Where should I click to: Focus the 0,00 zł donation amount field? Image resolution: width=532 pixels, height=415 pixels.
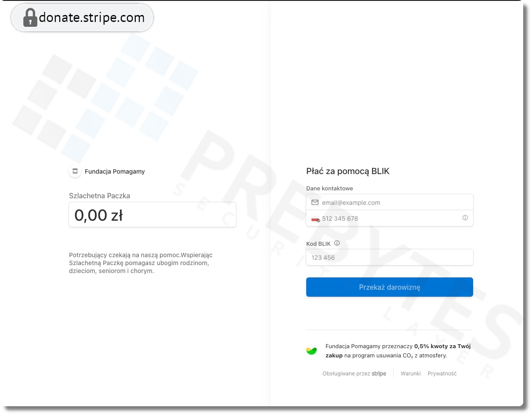tap(152, 215)
